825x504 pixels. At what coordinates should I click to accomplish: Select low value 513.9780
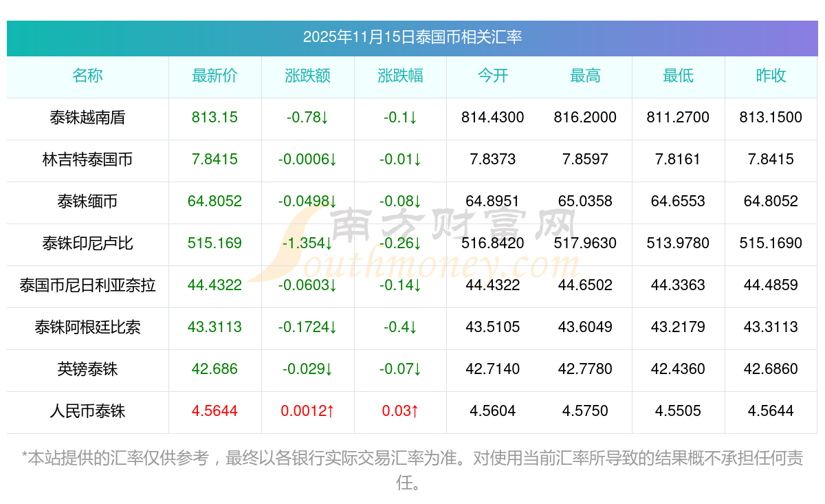[x=678, y=243]
